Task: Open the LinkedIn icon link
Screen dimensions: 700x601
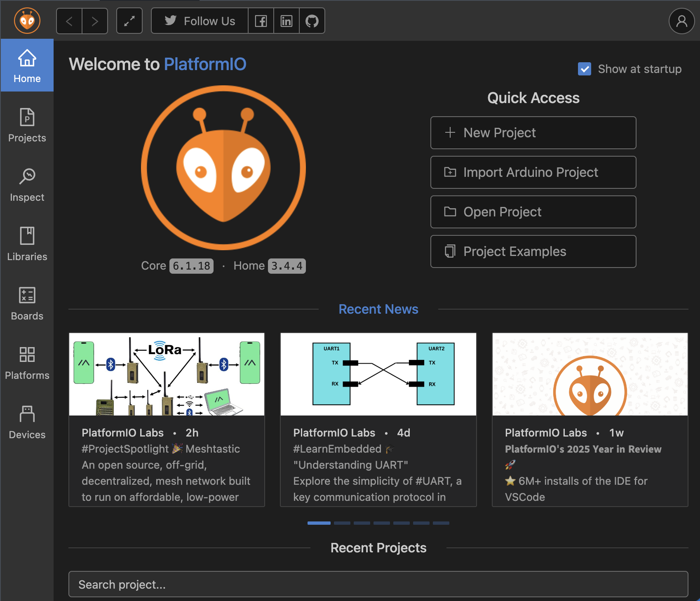Action: pyautogui.click(x=287, y=21)
